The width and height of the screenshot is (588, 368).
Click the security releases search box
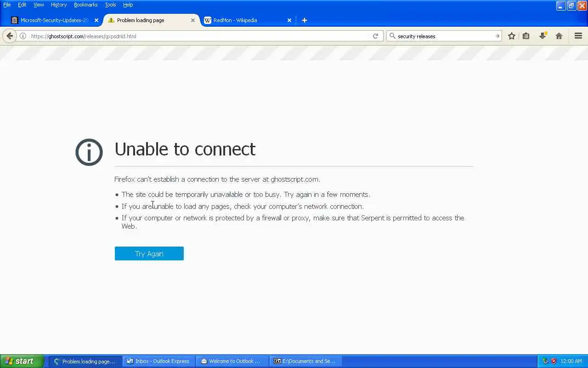click(x=444, y=36)
